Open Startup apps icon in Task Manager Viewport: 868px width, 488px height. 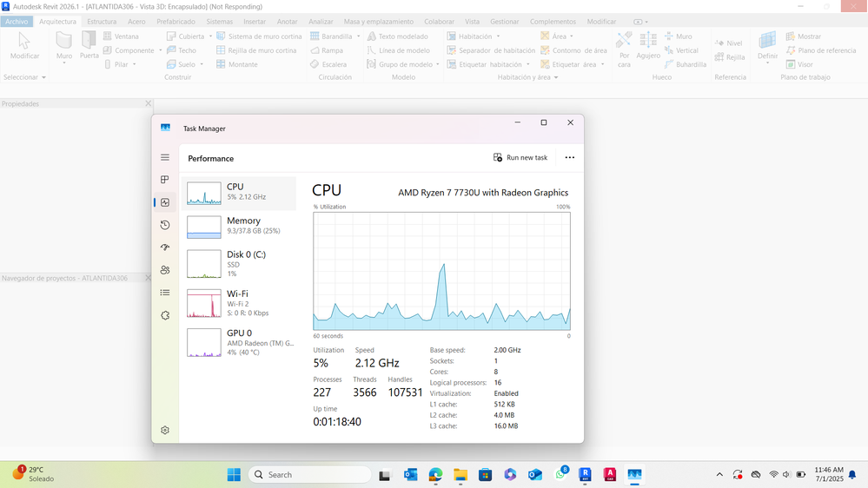[165, 247]
